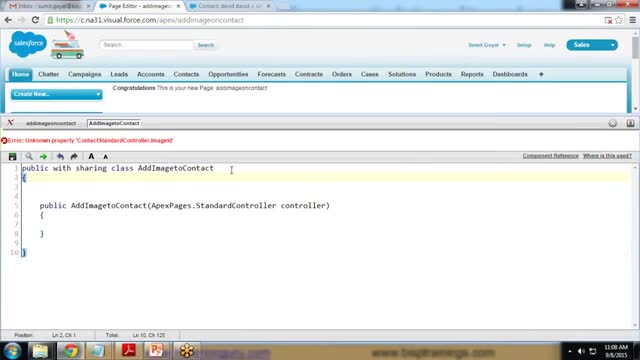This screenshot has height=360, width=640.
Task: Open the Contacts tab
Action: 186,74
